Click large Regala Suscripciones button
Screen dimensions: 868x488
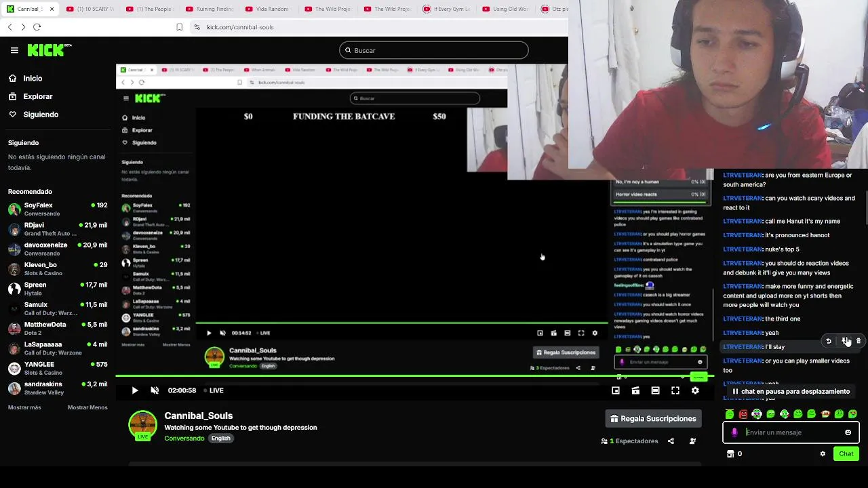click(653, 419)
